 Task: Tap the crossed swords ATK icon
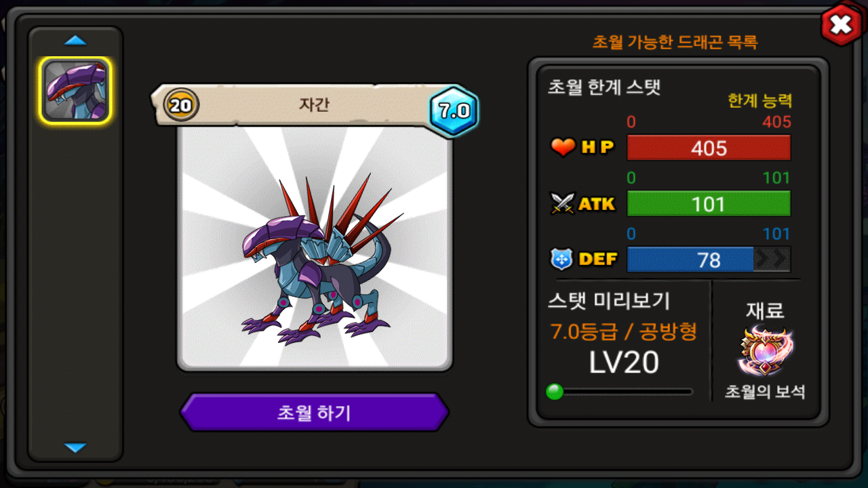pos(563,203)
